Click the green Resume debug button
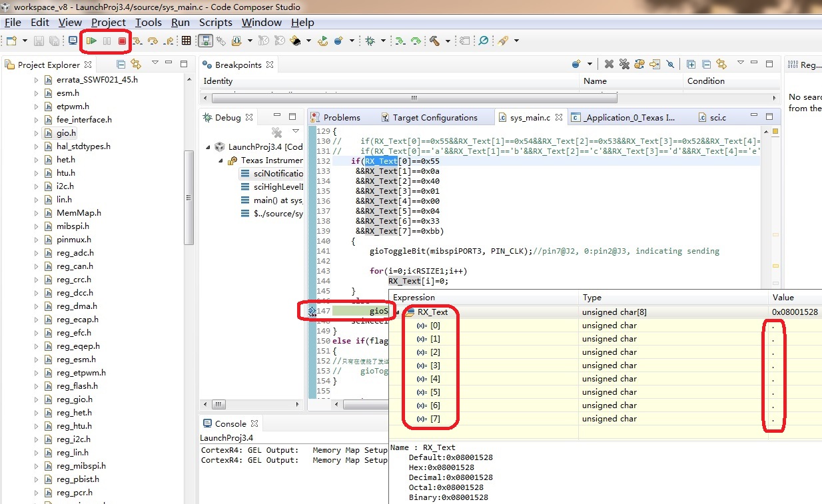Screen dimensions: 822x504 pos(92,41)
